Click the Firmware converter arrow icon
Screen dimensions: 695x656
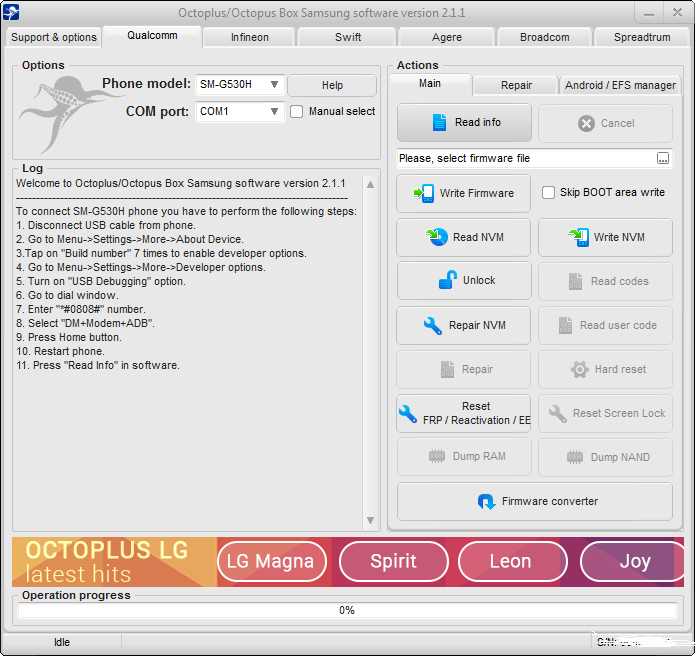pos(486,502)
